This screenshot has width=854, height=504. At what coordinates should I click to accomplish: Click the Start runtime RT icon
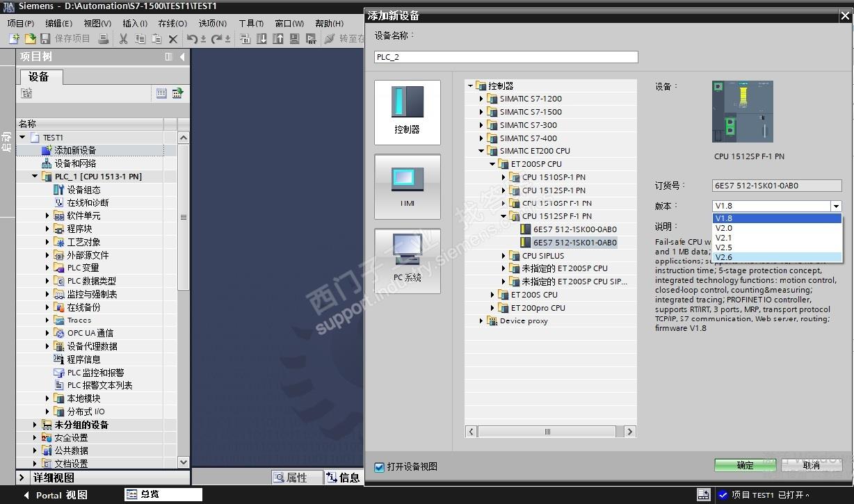312,39
